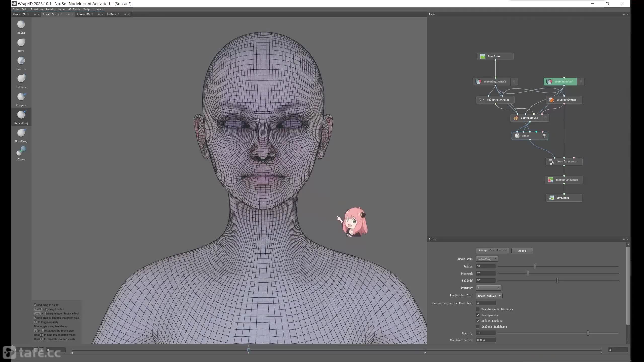Open the Brush Type dropdown
Image resolution: width=644 pixels, height=362 pixels.
point(487,259)
